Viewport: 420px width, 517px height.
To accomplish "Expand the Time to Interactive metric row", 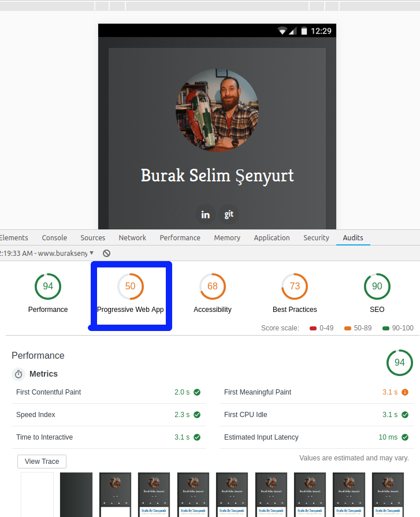I will point(108,437).
